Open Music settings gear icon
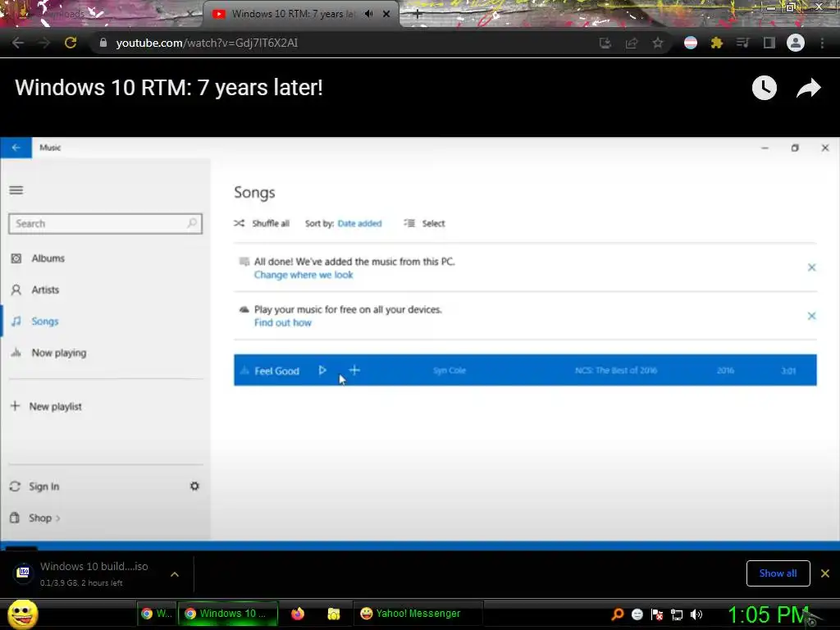 tap(194, 486)
